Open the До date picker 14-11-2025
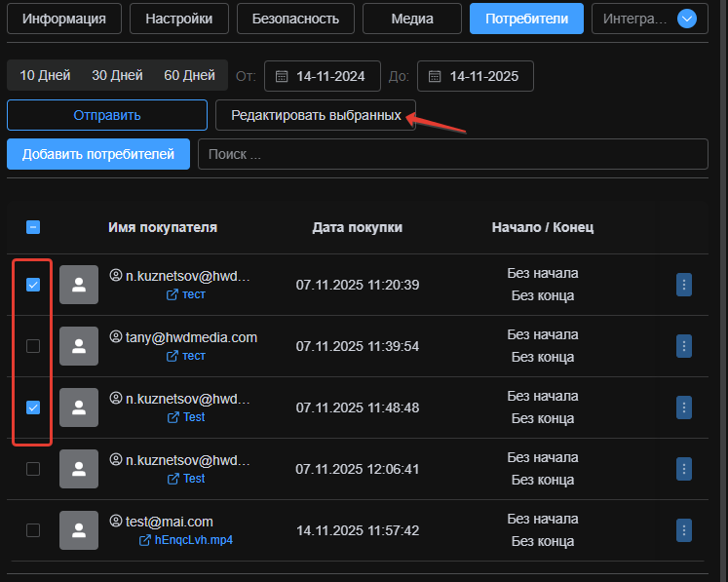 click(x=476, y=76)
